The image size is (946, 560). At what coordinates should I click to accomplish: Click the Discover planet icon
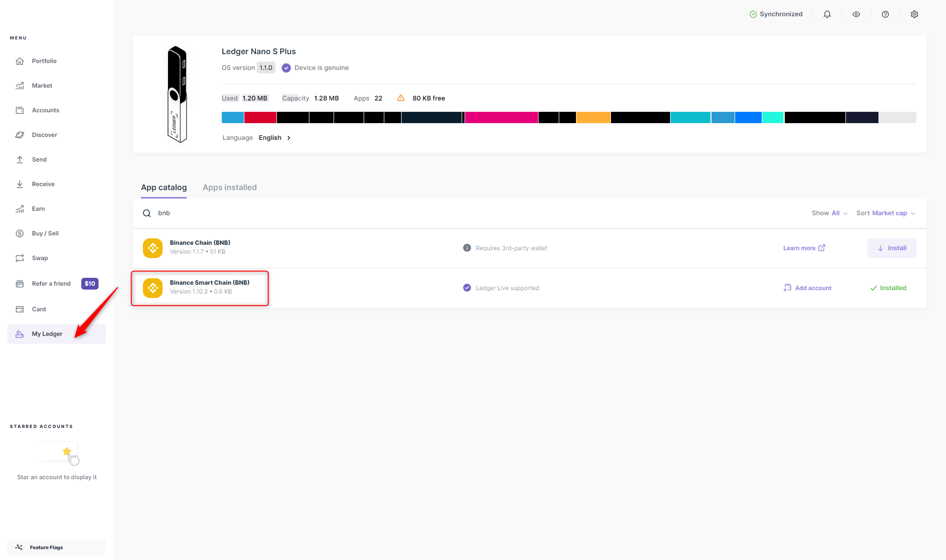click(20, 135)
